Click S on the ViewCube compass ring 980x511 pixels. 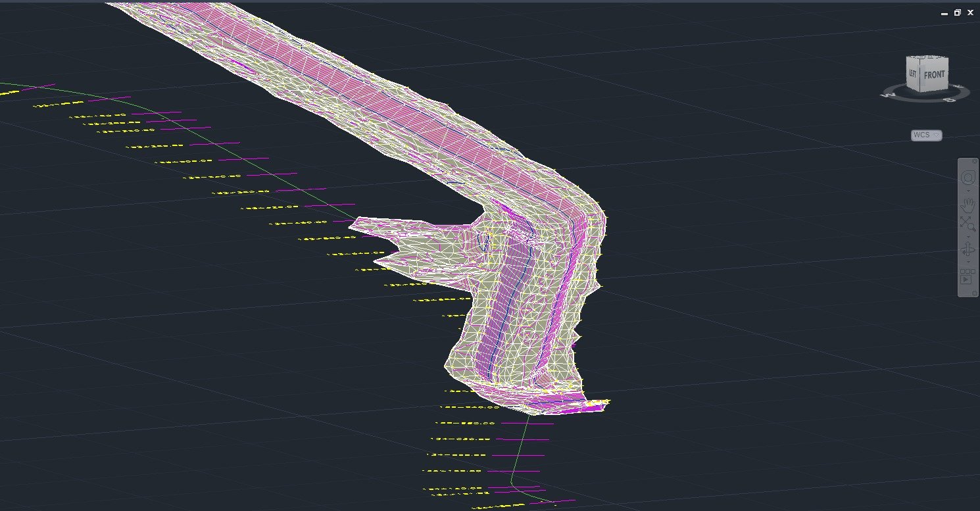point(950,99)
